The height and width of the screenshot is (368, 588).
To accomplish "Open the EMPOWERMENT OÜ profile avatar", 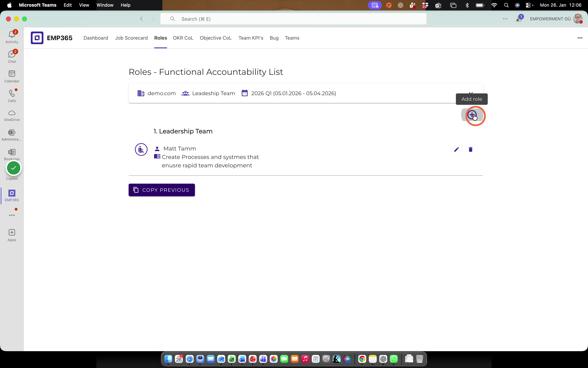I will [x=578, y=19].
